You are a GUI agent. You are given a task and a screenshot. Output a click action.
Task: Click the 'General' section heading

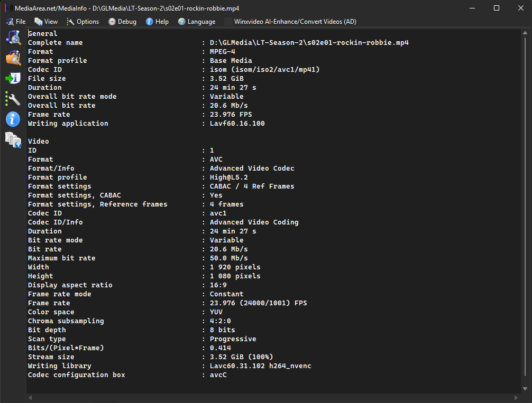point(42,34)
